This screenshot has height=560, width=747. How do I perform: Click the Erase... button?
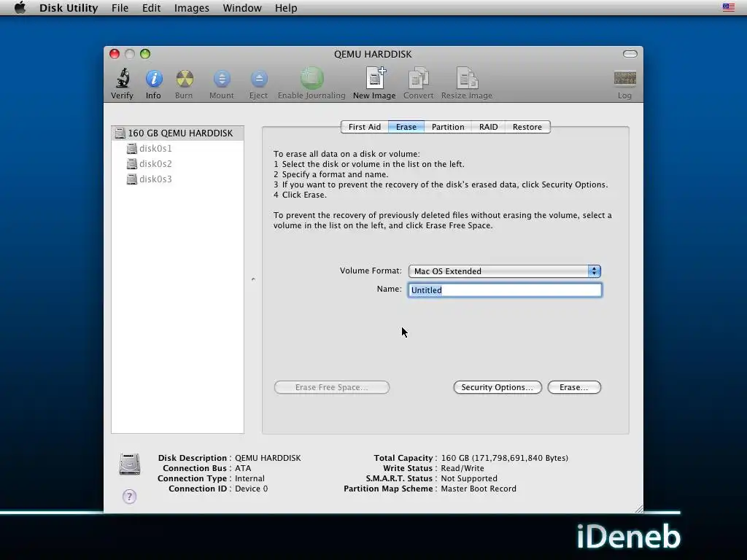574,387
